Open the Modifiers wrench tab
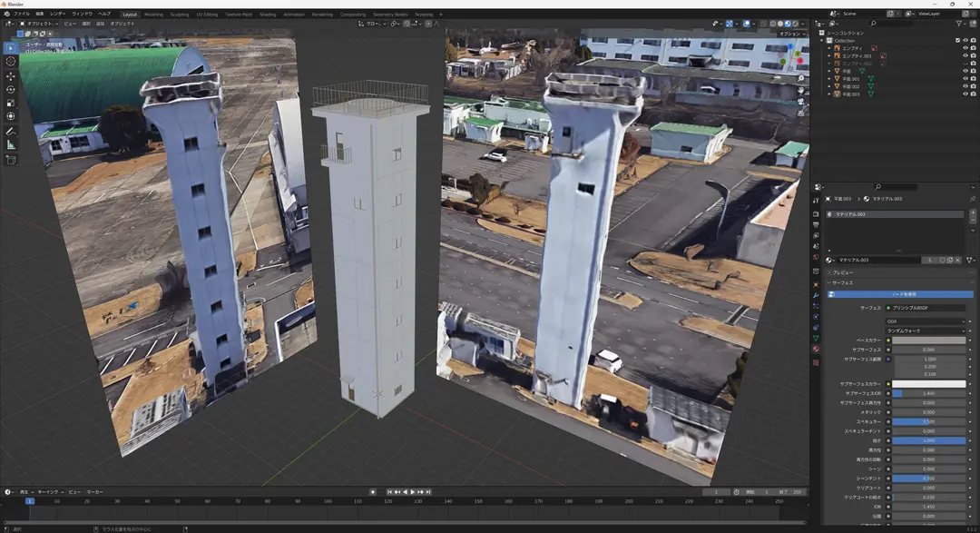980x533 pixels. (816, 295)
